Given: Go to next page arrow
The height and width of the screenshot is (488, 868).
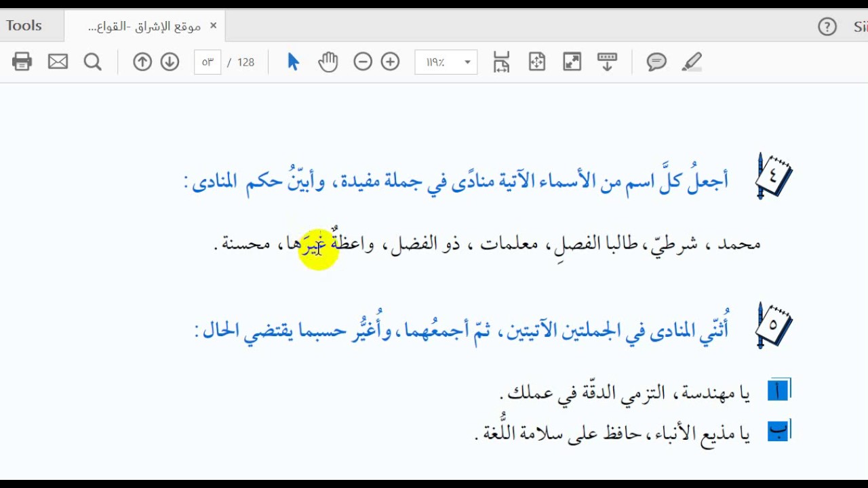Looking at the screenshot, I should [x=170, y=62].
